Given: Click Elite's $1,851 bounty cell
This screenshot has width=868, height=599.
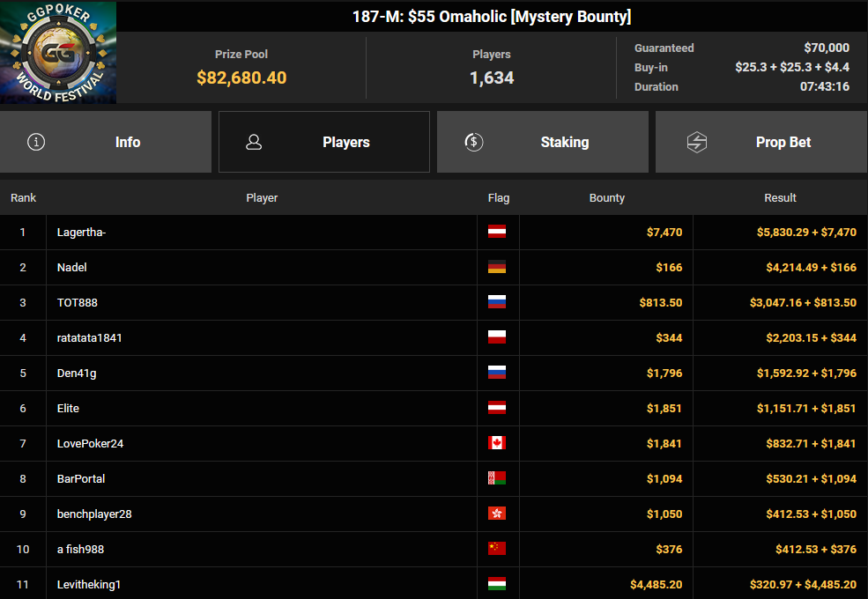Looking at the screenshot, I should (x=606, y=408).
